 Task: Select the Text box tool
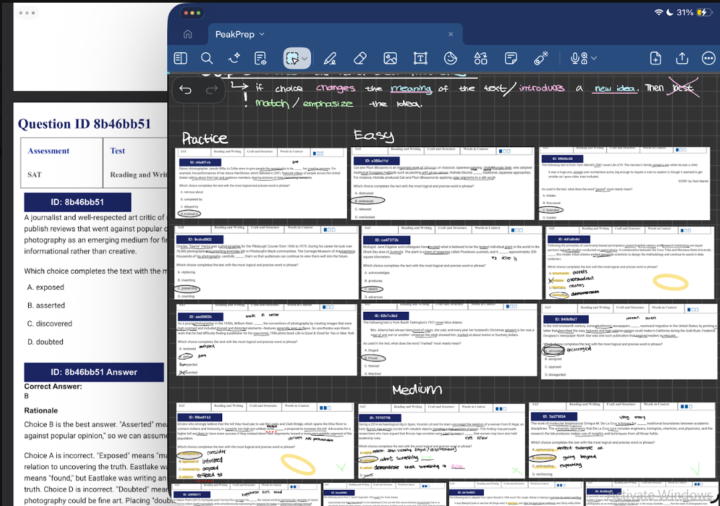tap(420, 58)
